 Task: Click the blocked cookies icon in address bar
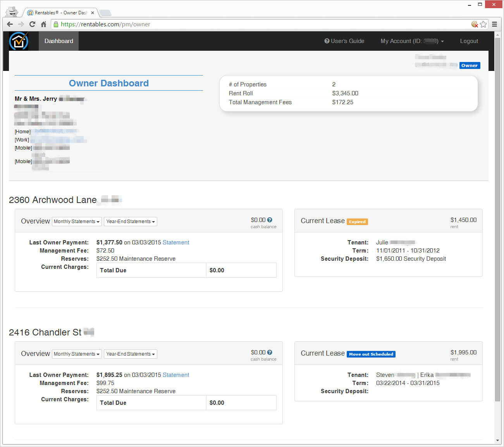pos(475,24)
